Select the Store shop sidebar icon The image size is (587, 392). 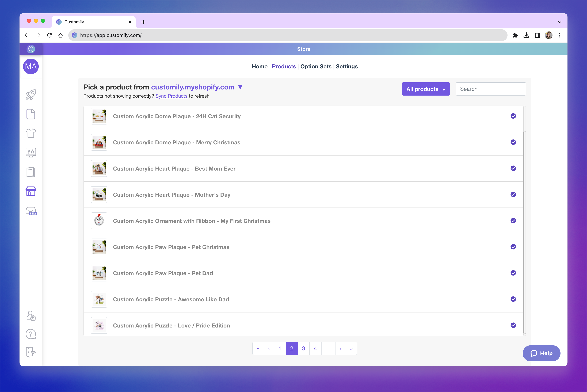click(31, 191)
